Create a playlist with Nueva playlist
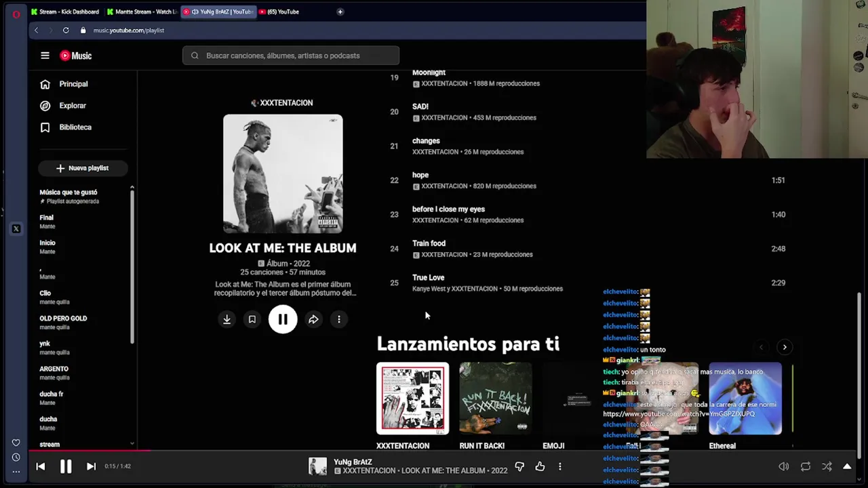Screen dimensions: 868x488 83,168
